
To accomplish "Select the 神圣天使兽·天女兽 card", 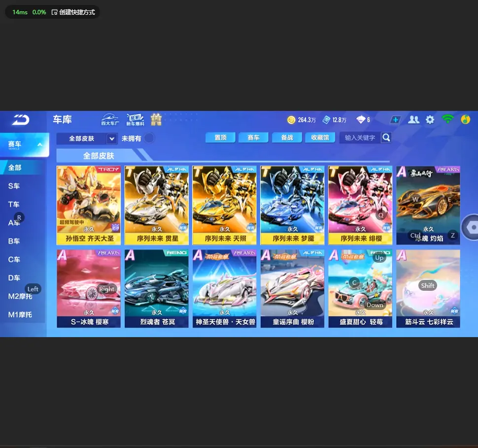I will pos(225,288).
